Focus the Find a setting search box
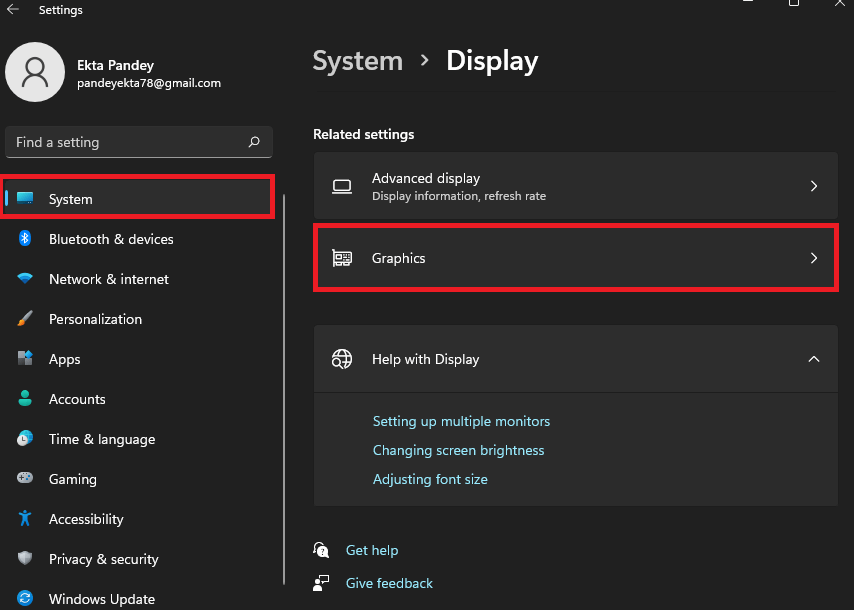This screenshot has height=610, width=854. coord(125,142)
